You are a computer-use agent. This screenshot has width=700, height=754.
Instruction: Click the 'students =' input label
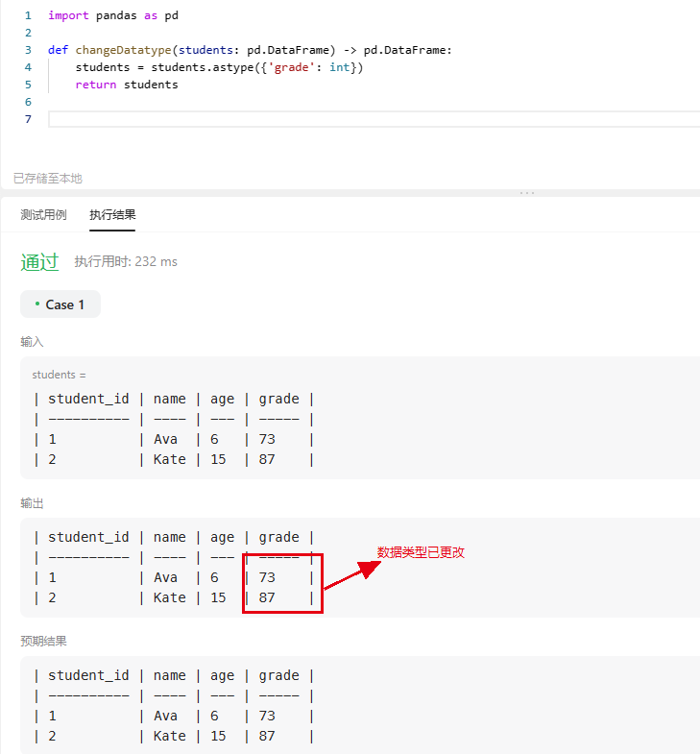pos(59,375)
